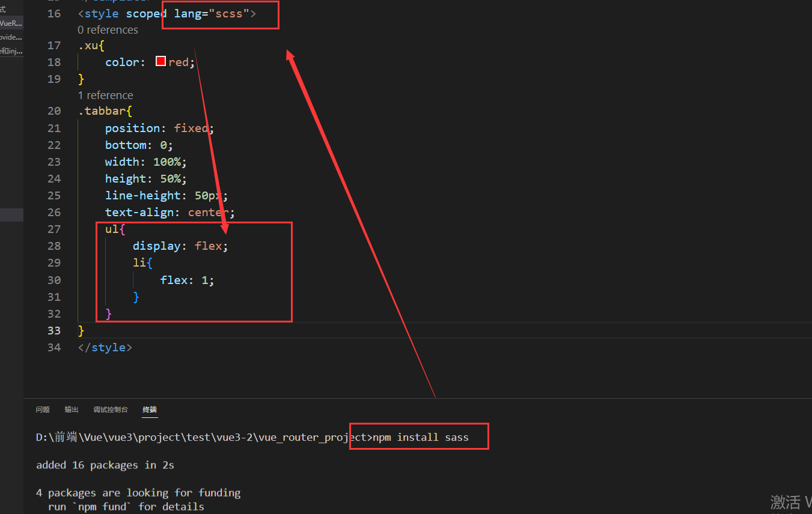This screenshot has width=812, height=514.
Task: Click 'run `npm fund` for details' line
Action: 126,507
